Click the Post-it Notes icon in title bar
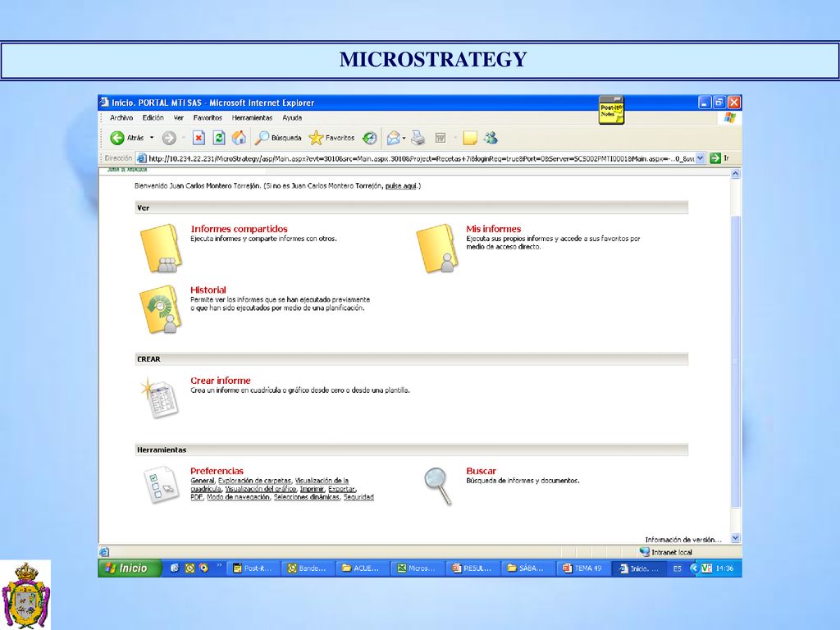Screen dimensions: 840x630 pyautogui.click(x=611, y=110)
